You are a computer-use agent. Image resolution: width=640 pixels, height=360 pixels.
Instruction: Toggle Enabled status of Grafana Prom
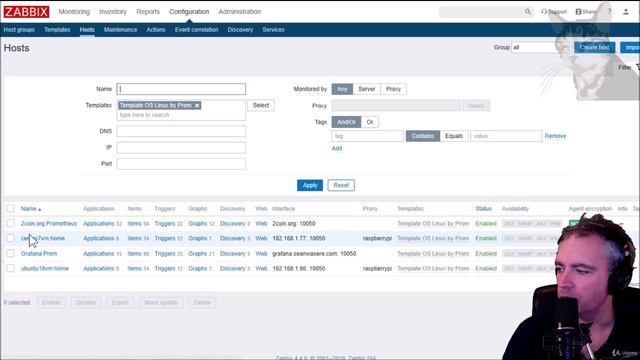(486, 253)
